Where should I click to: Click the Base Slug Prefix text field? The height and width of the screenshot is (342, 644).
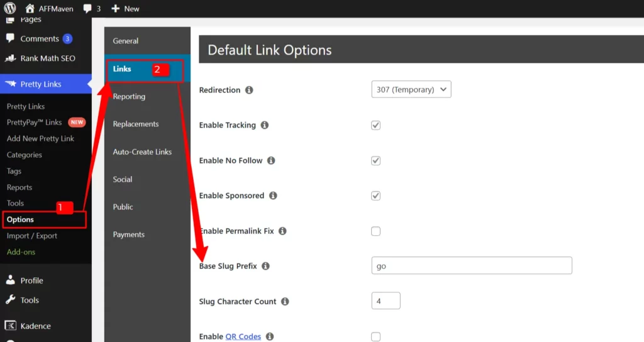[x=471, y=266]
